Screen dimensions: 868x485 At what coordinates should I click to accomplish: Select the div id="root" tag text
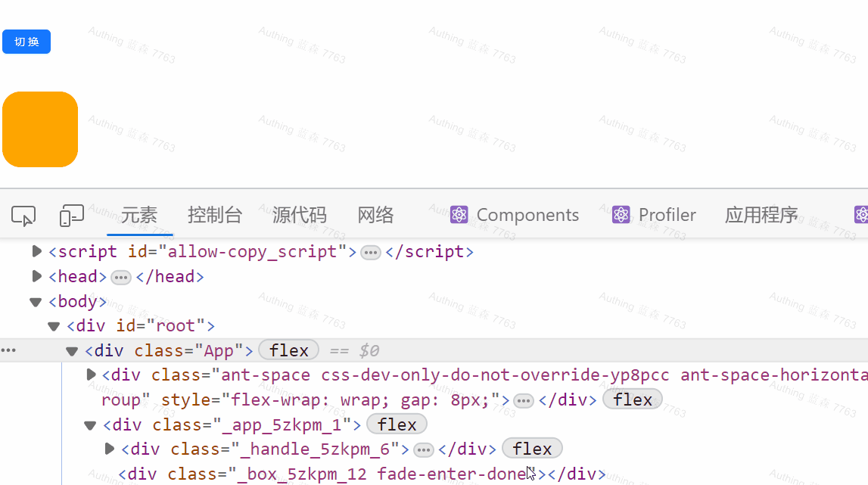[141, 326]
